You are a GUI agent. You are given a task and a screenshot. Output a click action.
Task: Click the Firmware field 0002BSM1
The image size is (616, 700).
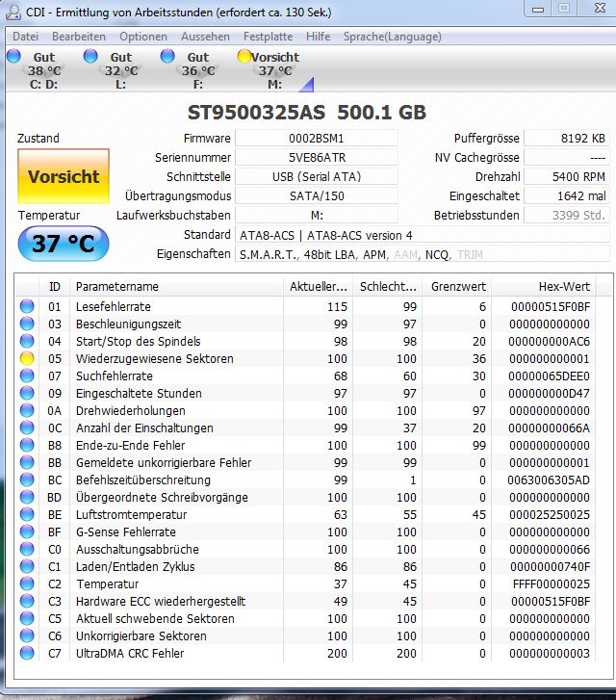tap(317, 138)
